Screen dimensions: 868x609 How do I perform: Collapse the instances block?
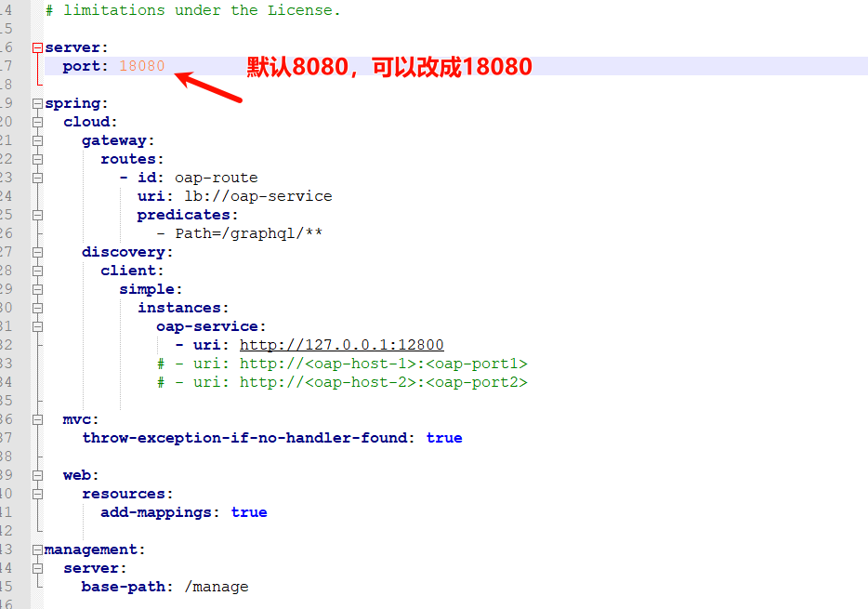(37, 308)
